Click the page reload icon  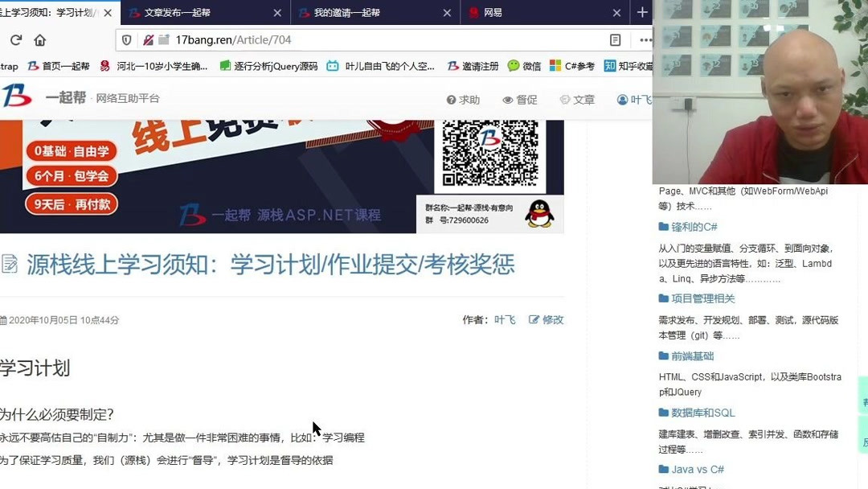pos(16,39)
